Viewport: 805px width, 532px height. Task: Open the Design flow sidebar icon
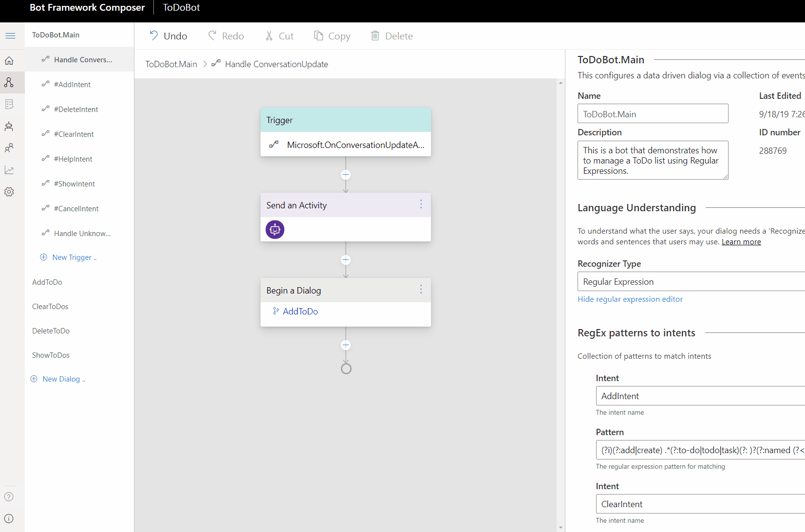coord(9,82)
